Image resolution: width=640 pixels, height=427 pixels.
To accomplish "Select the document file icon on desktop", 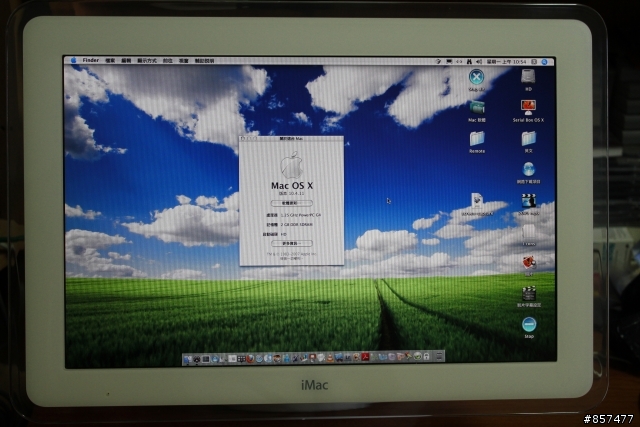I will (477, 201).
